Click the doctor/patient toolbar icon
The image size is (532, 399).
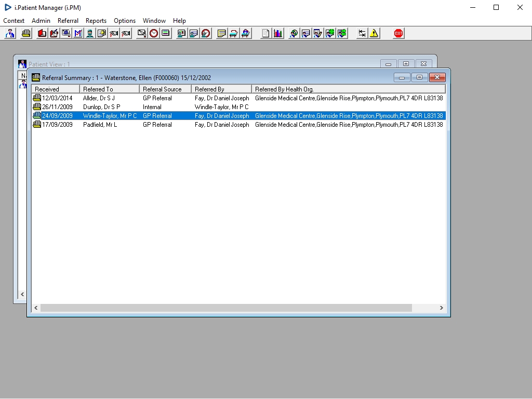tap(10, 33)
